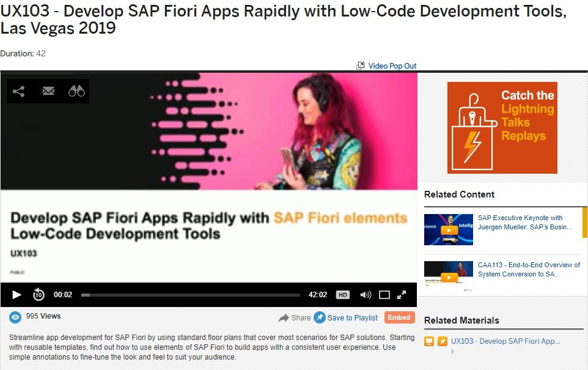Click the orange Embed button
Image resolution: width=588 pixels, height=370 pixels.
click(x=399, y=317)
